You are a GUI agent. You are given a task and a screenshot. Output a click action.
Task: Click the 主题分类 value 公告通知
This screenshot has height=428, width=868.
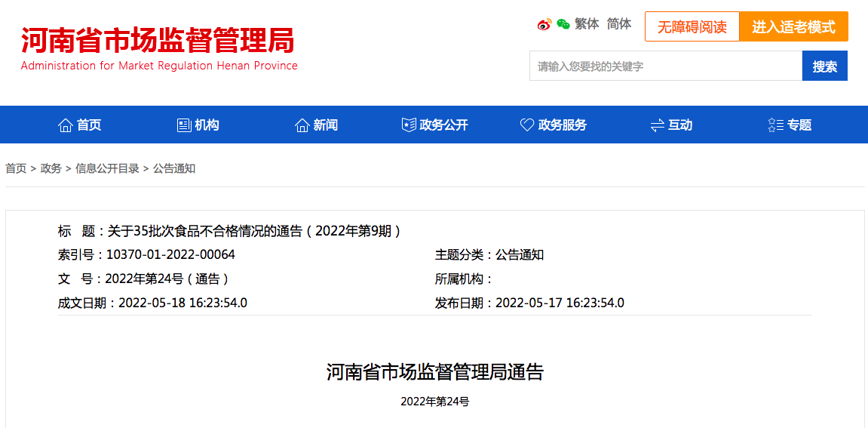[520, 255]
